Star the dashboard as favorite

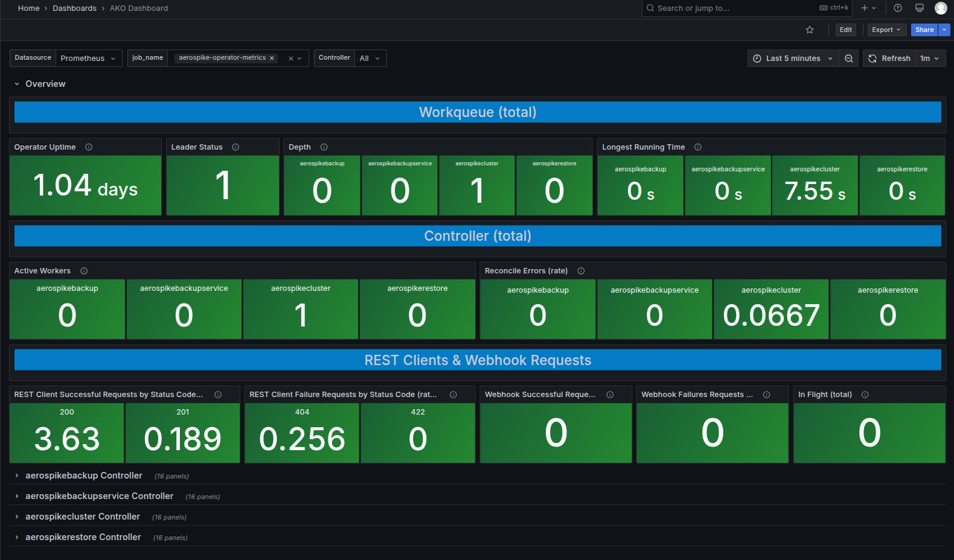(x=810, y=30)
